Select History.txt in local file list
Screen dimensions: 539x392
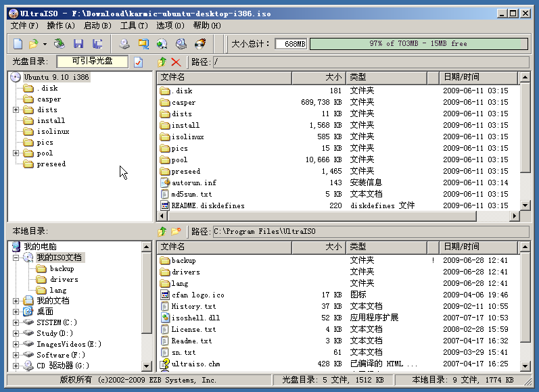tap(193, 306)
